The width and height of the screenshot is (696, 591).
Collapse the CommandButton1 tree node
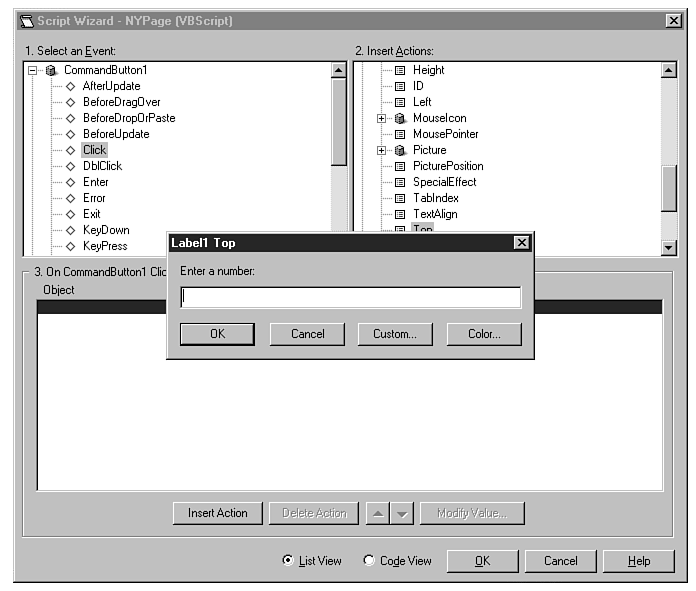click(33, 70)
